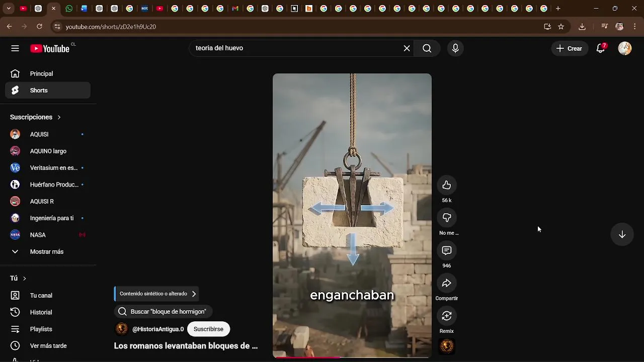Open a new browser tab
The height and width of the screenshot is (362, 644).
point(558,9)
